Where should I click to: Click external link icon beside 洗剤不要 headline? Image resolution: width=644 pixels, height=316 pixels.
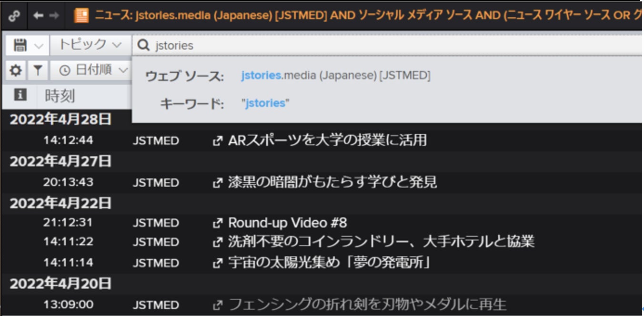(218, 242)
